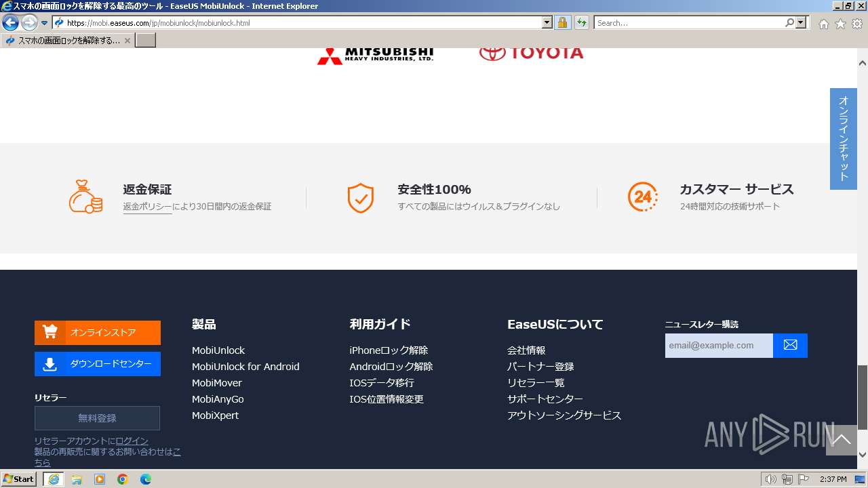The width and height of the screenshot is (868, 488).
Task: Expand the address bar autocomplete dropdown
Action: tap(547, 23)
